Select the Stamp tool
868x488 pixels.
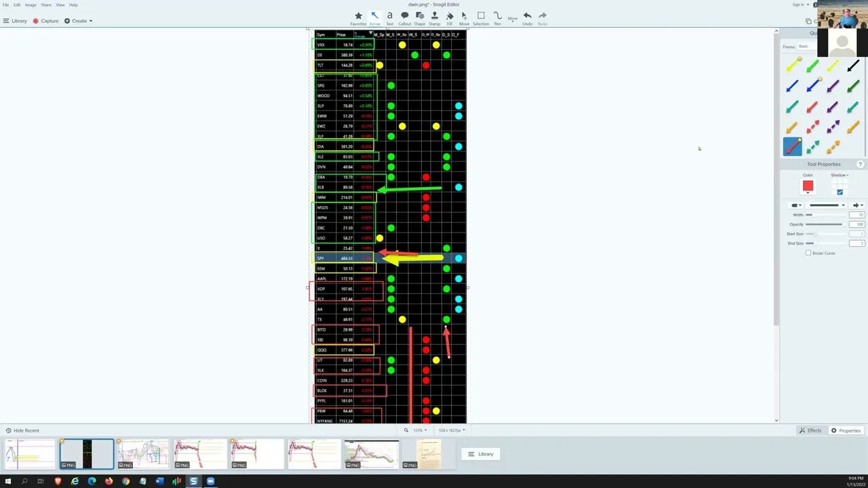[435, 18]
